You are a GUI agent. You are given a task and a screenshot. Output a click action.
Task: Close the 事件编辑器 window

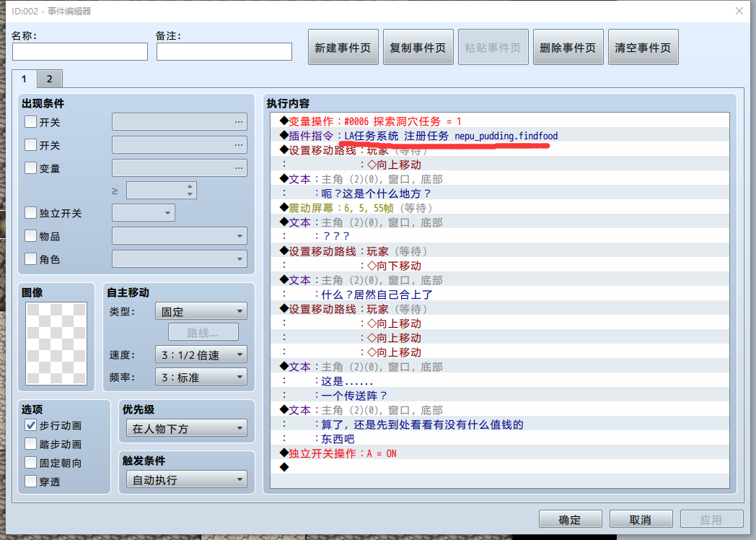pos(739,11)
